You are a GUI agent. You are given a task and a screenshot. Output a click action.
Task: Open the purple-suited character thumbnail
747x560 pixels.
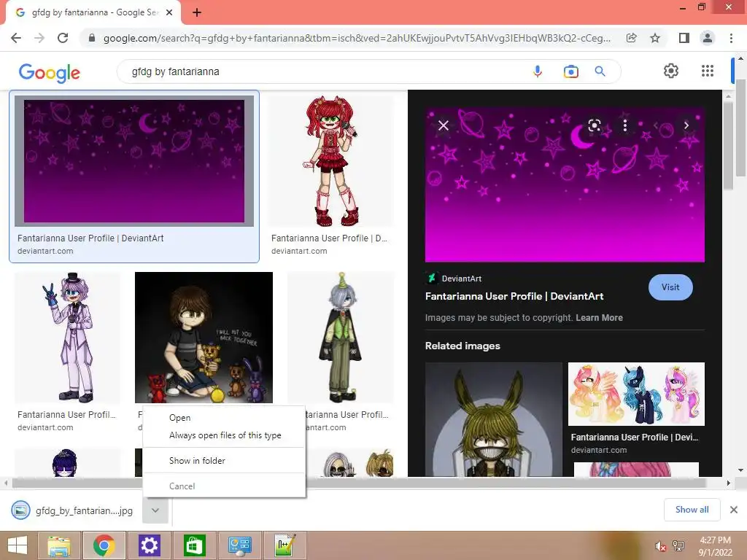[x=67, y=338]
